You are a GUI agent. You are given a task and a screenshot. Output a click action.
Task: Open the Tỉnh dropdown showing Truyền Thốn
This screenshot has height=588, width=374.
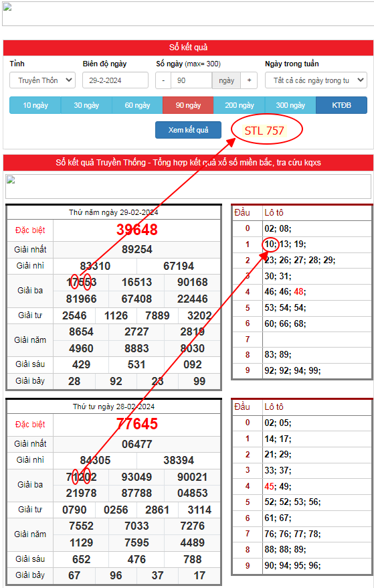point(42,80)
